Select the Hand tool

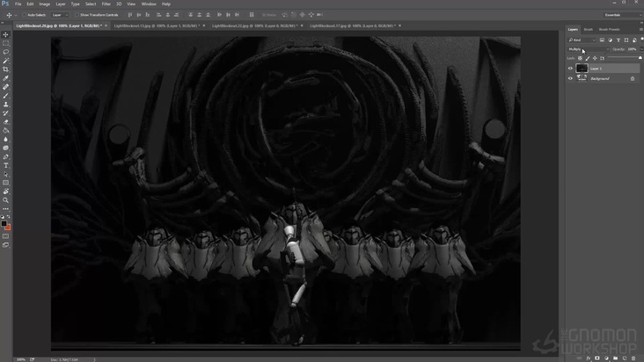pyautogui.click(x=6, y=192)
